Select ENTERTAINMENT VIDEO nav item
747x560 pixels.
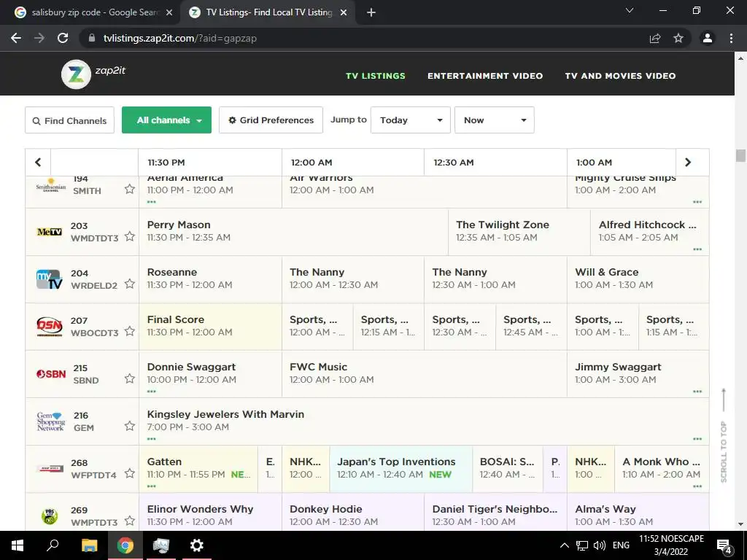[485, 76]
